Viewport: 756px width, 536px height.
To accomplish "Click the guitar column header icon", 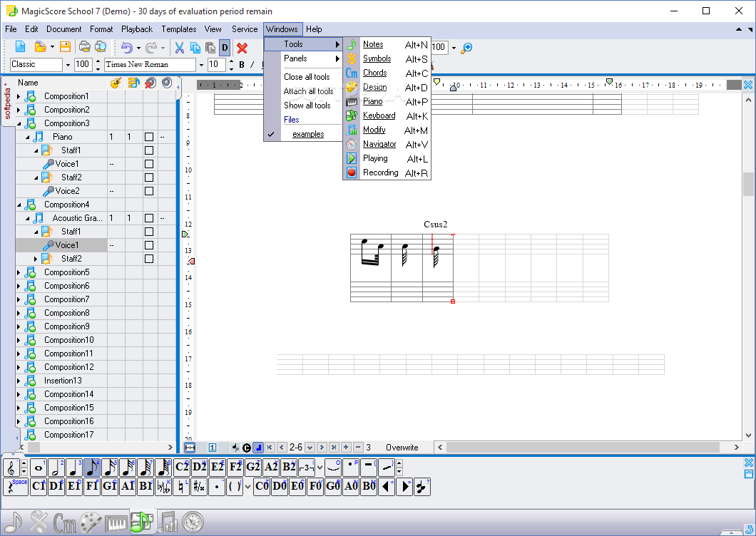I will (116, 83).
